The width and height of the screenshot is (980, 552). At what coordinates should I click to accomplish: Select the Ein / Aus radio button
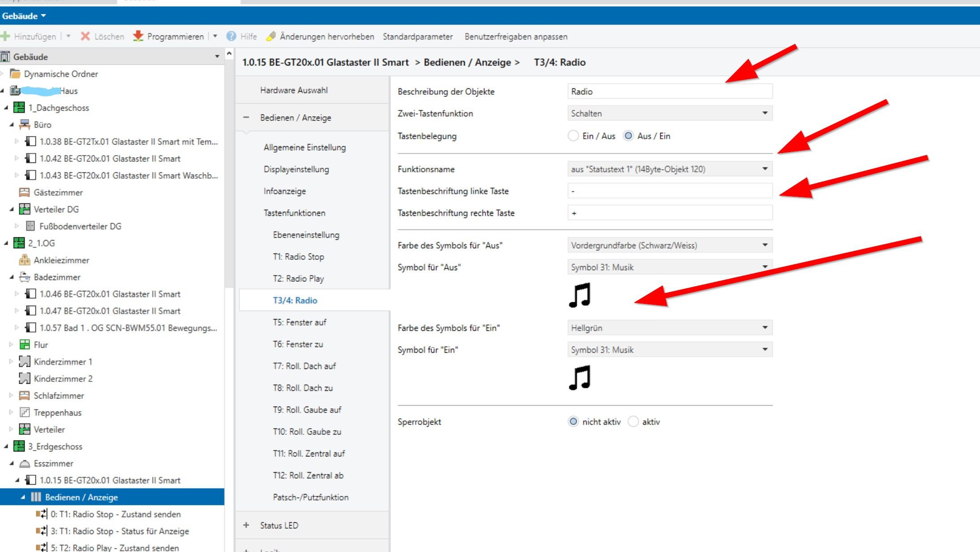coord(573,136)
